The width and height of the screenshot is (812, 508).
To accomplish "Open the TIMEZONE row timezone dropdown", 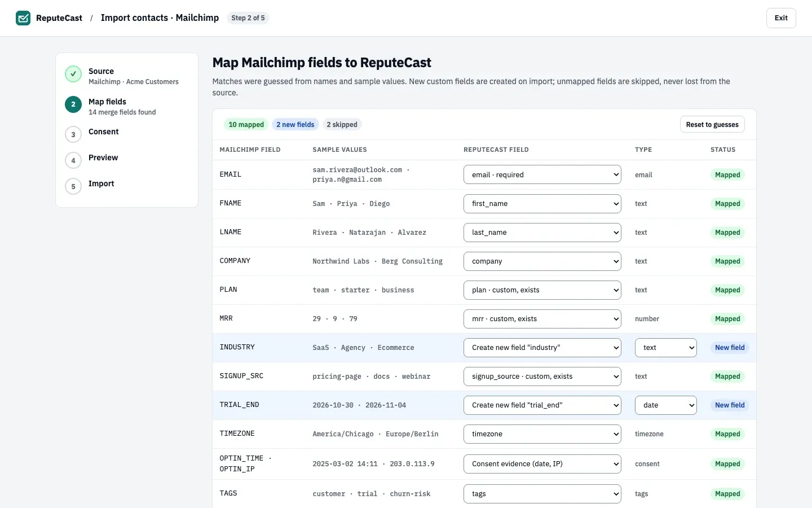I will [542, 434].
